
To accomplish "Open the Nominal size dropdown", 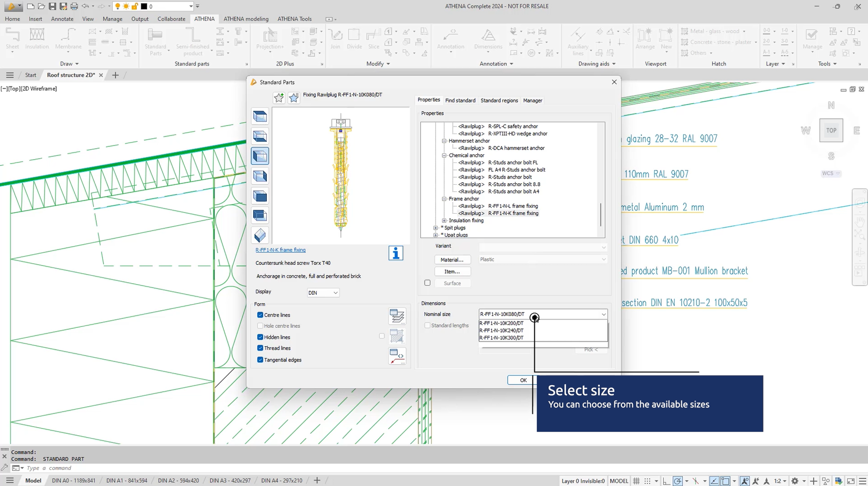I will [543, 314].
